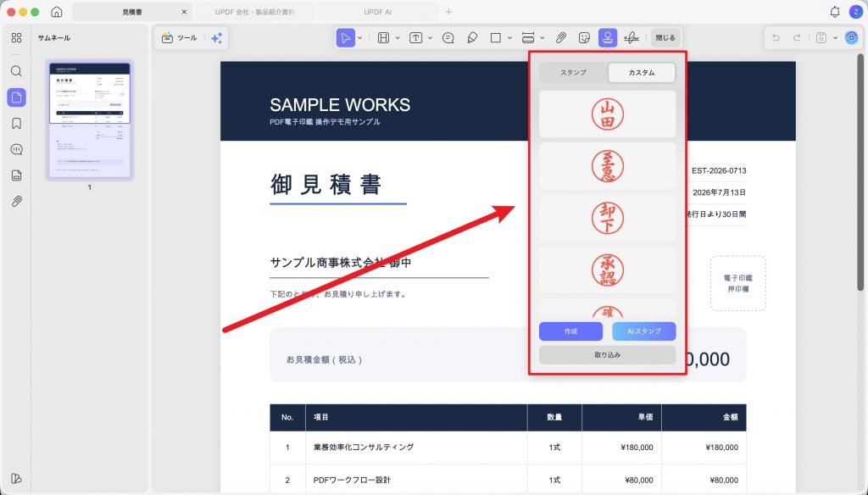Select the cursor selection tool
Image resolution: width=868 pixels, height=495 pixels.
345,37
